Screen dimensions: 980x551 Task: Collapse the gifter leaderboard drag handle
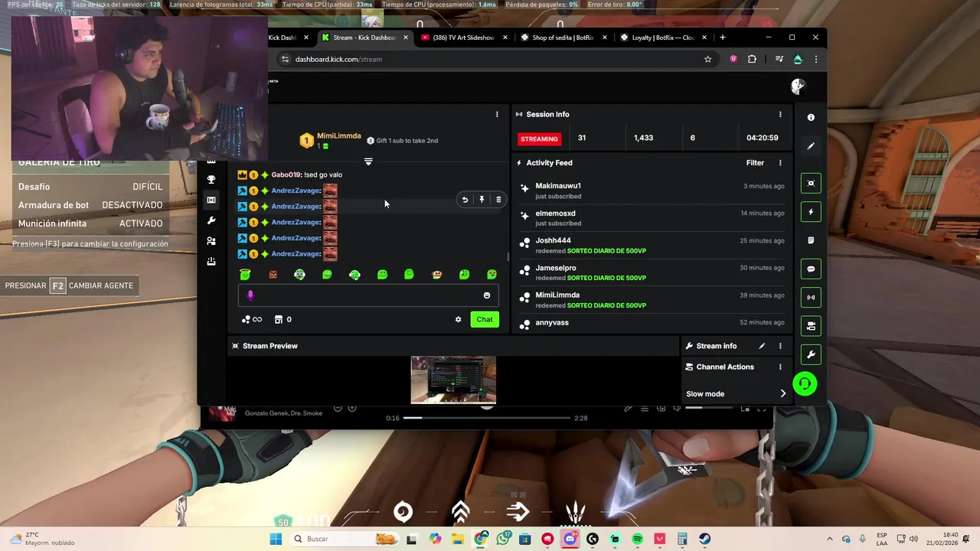(x=368, y=161)
